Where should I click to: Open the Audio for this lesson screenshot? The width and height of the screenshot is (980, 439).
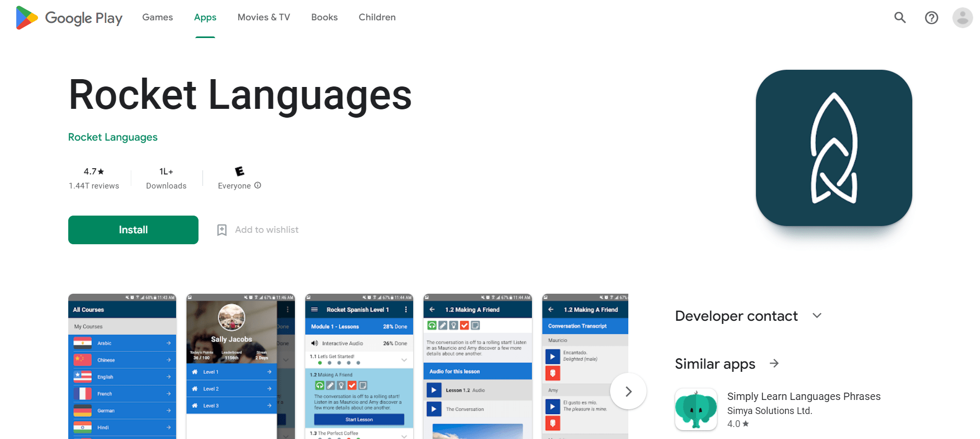point(478,366)
